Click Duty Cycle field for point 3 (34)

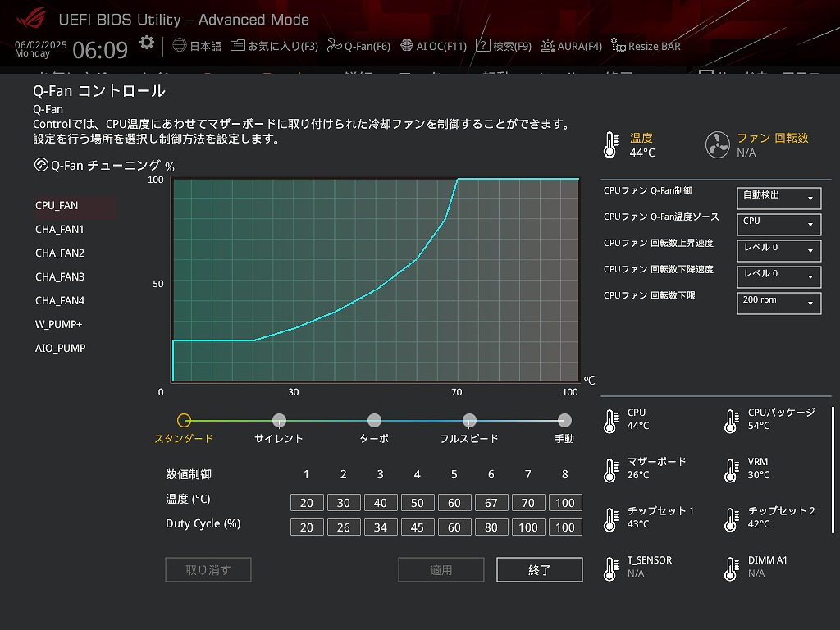click(x=381, y=527)
